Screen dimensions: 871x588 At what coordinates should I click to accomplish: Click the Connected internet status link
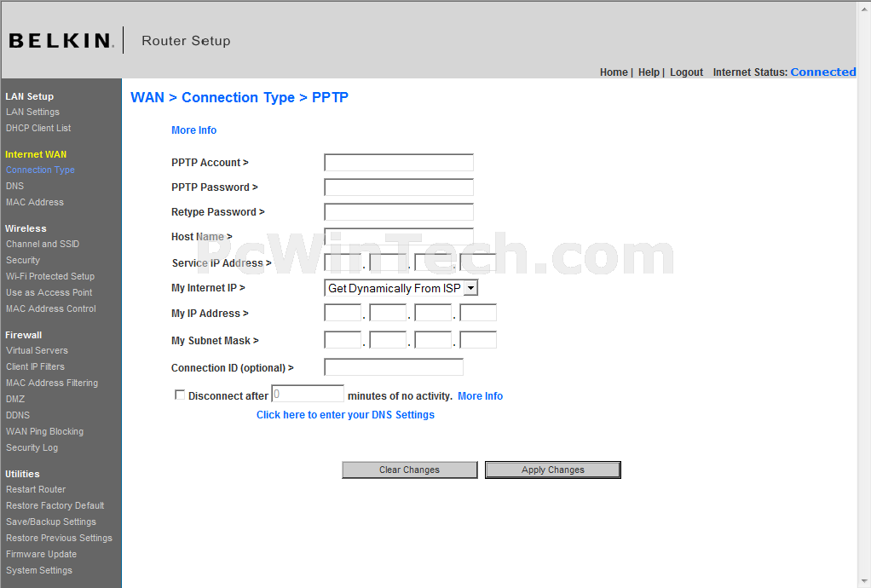click(x=823, y=72)
